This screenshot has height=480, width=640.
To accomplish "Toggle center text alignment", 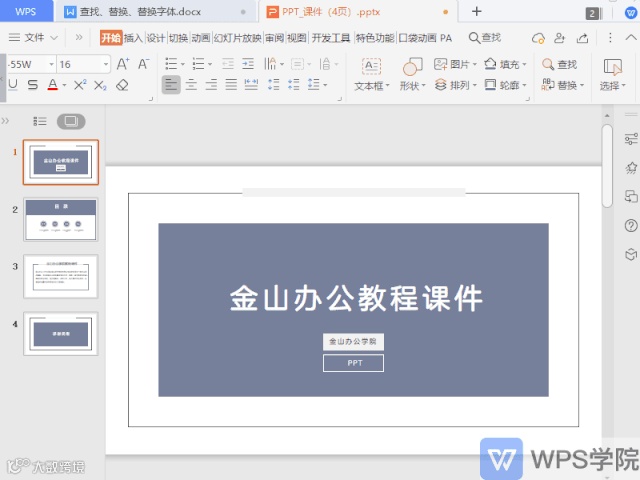I will pyautogui.click(x=191, y=85).
